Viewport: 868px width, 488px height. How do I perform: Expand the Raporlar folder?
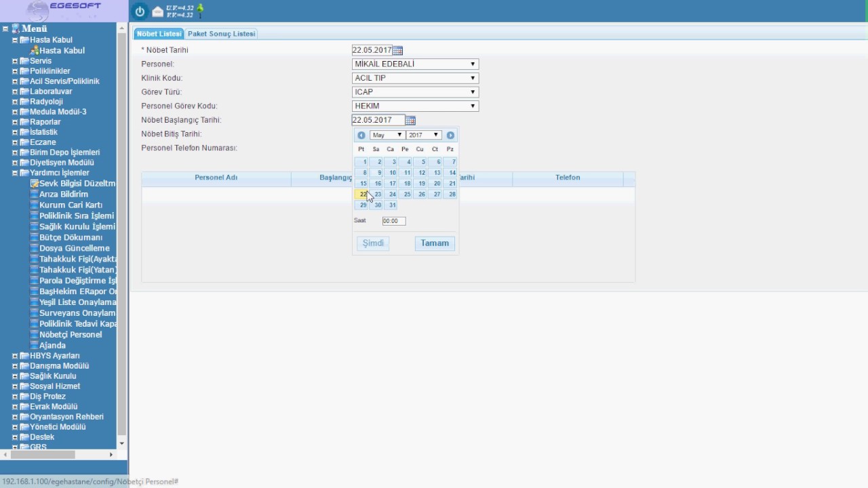click(x=15, y=122)
